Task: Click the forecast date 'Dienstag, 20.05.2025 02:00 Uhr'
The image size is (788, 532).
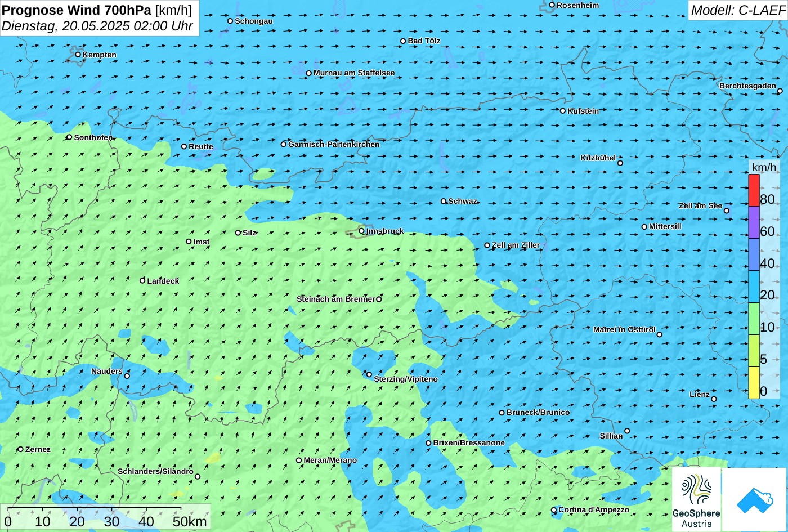Action: 97,26
